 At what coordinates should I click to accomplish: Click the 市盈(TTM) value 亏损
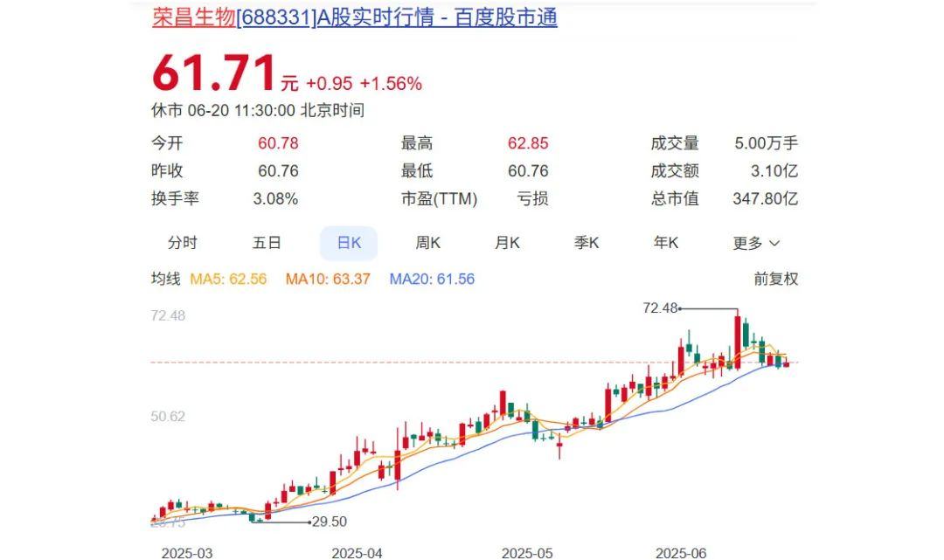tap(533, 198)
